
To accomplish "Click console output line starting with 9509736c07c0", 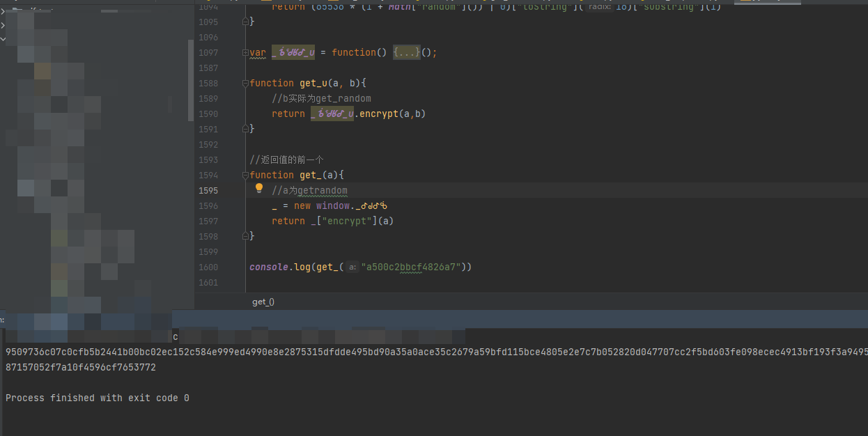I will [437, 352].
